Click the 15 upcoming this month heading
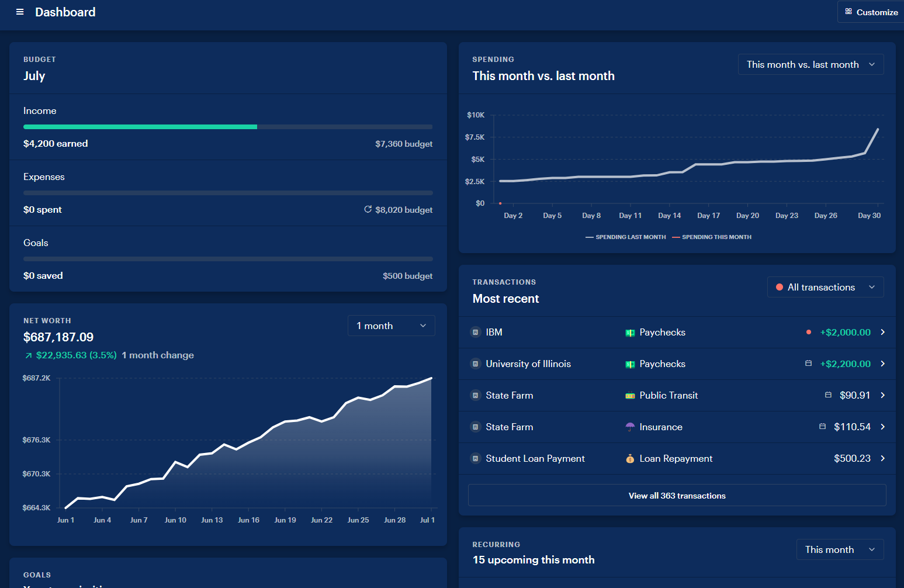Viewport: 904px width, 588px height. coord(534,560)
